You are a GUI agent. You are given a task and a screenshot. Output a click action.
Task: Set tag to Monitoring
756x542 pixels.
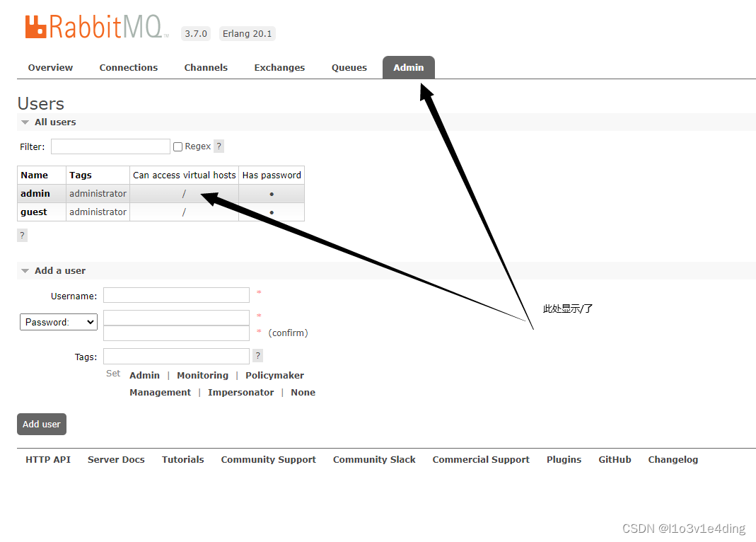(x=202, y=375)
